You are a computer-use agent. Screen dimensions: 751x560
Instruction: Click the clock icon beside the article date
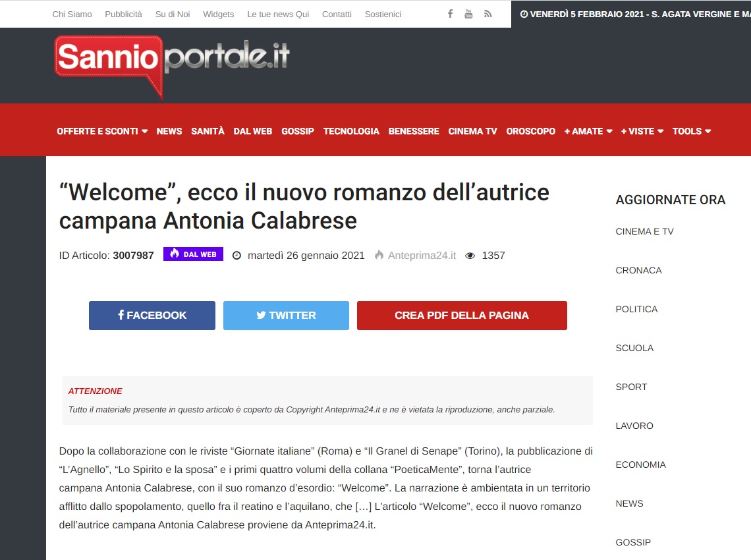(x=236, y=256)
